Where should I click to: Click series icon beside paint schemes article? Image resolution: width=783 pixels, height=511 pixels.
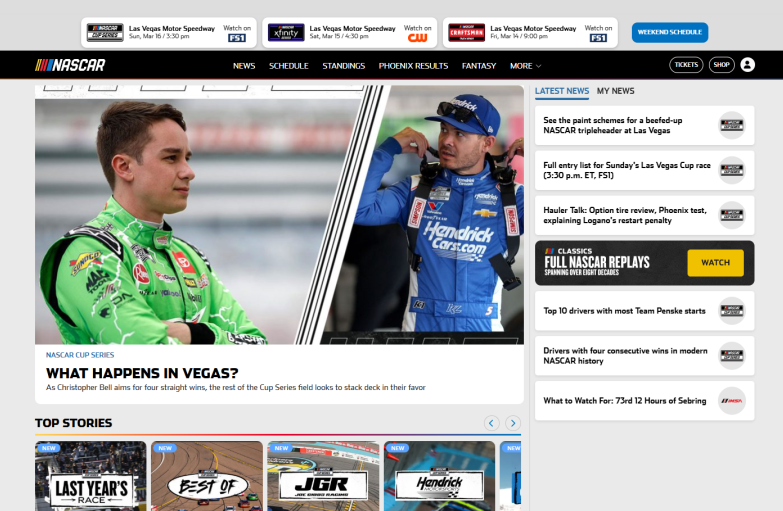pyautogui.click(x=732, y=125)
